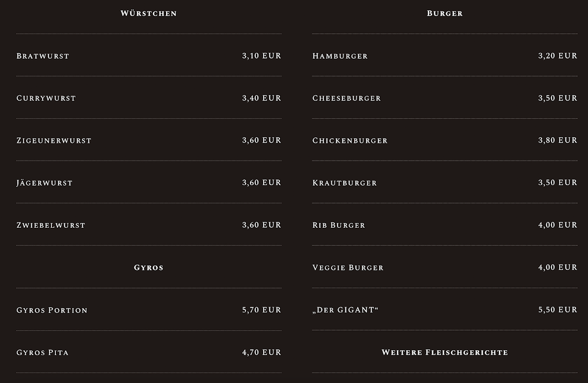Image resolution: width=588 pixels, height=383 pixels.
Task: Click the 5,70 EUR Gyros Portion price
Action: 262,310
